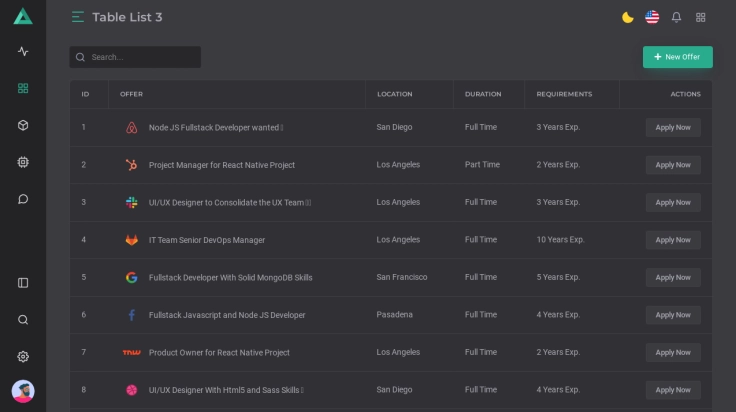736x412 pixels.
Task: Focus the Search input field
Action: coord(140,57)
